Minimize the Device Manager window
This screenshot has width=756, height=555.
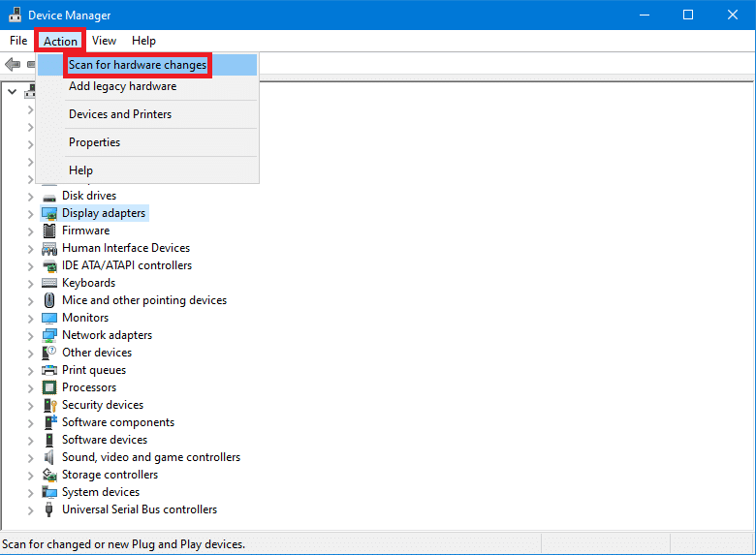[645, 15]
